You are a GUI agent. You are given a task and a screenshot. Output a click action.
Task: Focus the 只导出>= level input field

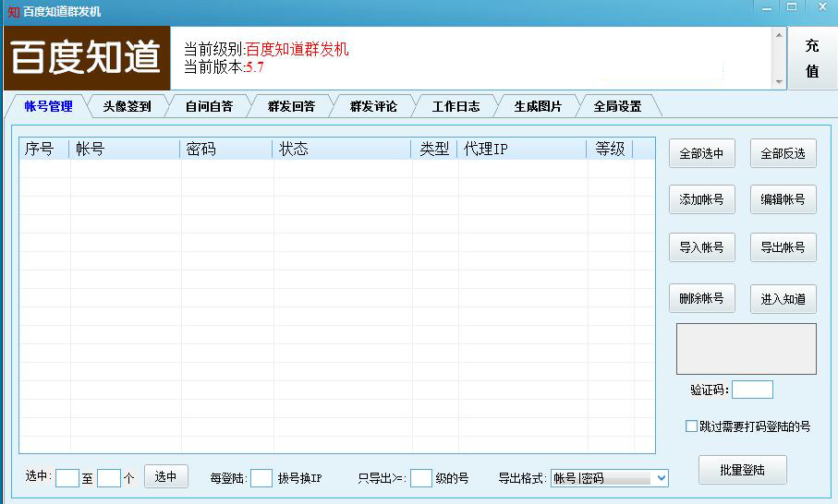click(421, 478)
